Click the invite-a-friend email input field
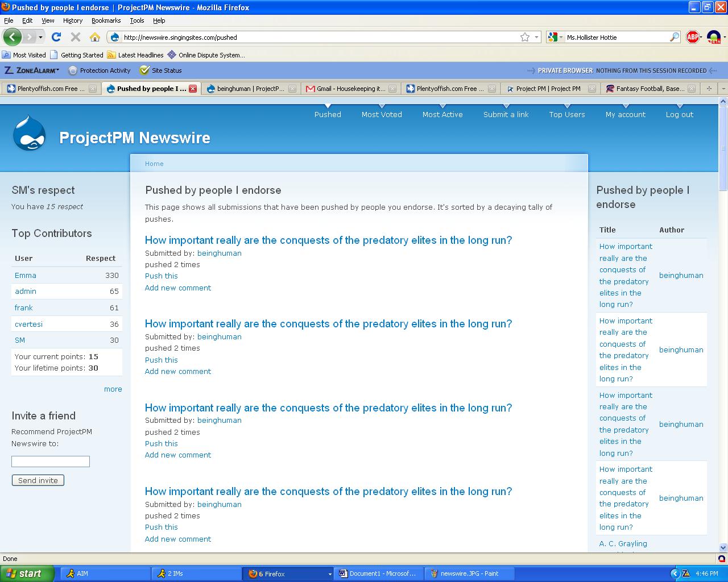Image resolution: width=728 pixels, height=582 pixels. coord(51,462)
